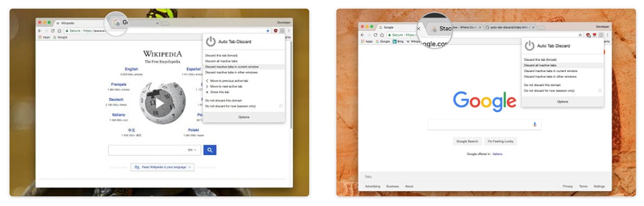Reload the page in the Wikipedia window
The width and height of the screenshot is (644, 206).
(x=52, y=31)
